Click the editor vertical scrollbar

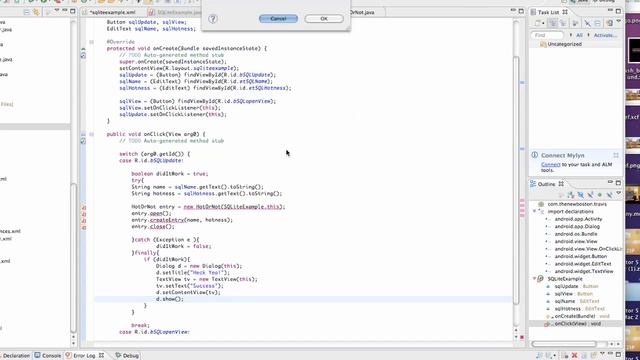click(x=516, y=180)
